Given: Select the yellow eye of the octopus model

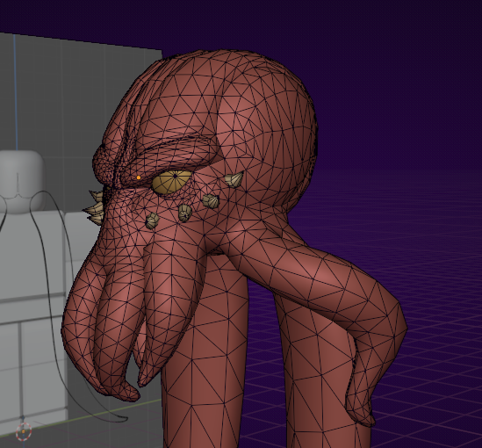Looking at the screenshot, I should (x=171, y=183).
